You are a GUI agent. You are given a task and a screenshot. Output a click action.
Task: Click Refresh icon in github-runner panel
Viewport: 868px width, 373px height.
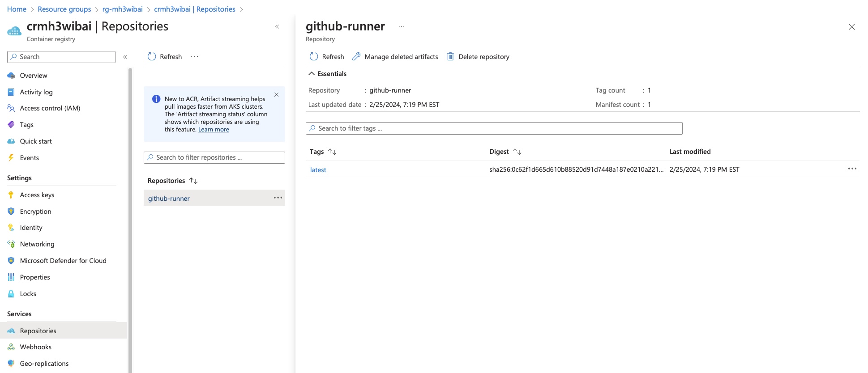[x=314, y=57]
